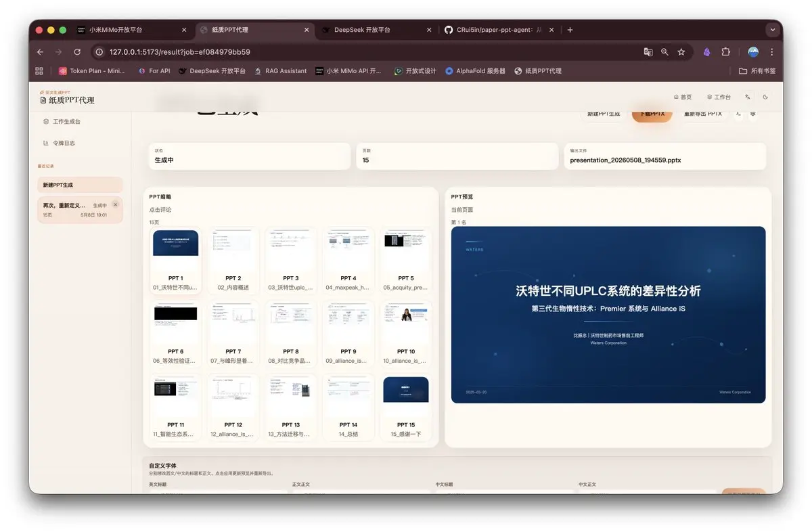This screenshot has width=812, height=532.
Task: Close the 纸质PPT代理 browser tab
Action: pyautogui.click(x=307, y=30)
